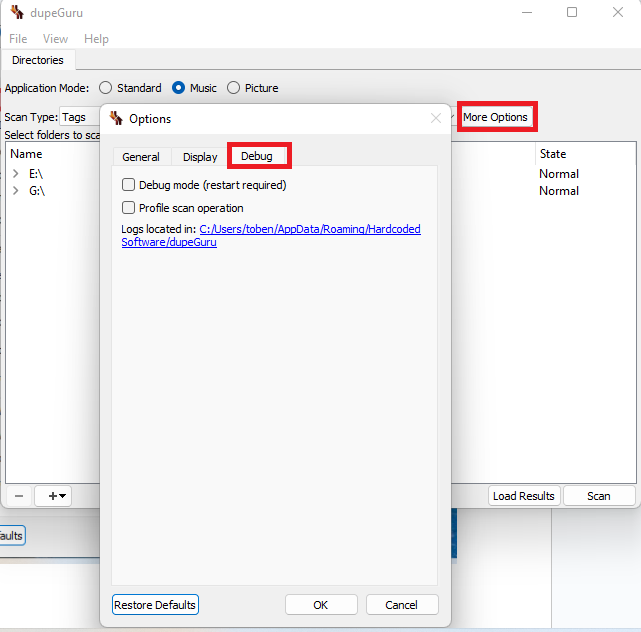
Task: Close the Options dialog with X
Action: click(x=436, y=118)
